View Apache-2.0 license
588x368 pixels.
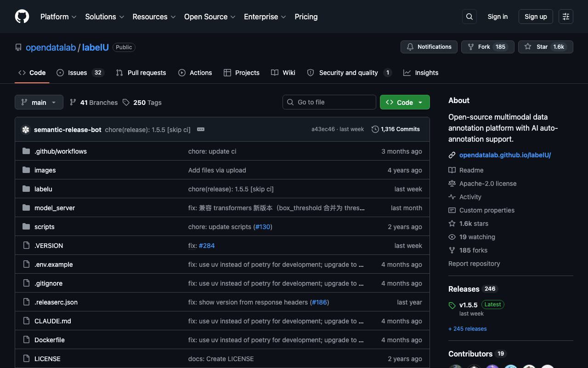point(482,184)
